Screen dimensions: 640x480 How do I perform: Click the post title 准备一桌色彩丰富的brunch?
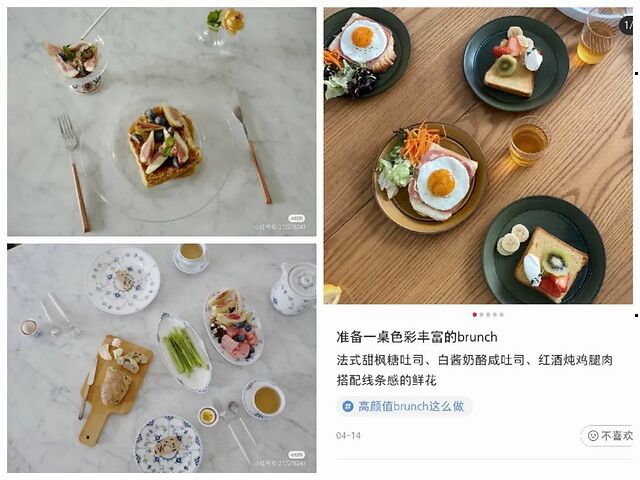point(417,337)
